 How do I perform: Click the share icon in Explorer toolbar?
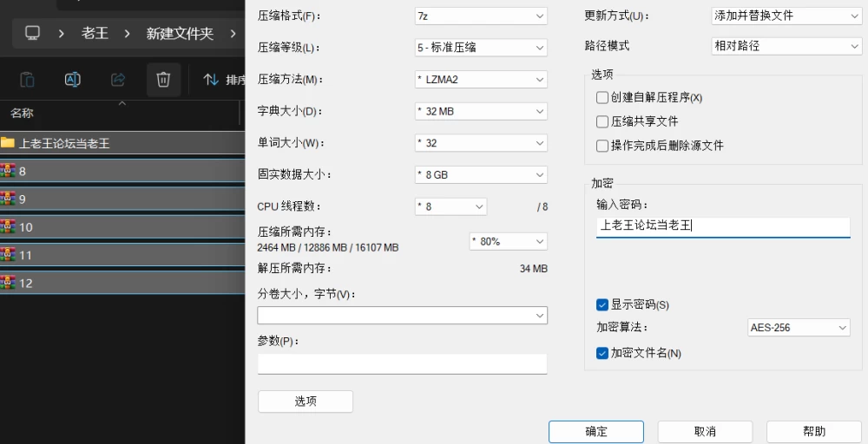click(x=118, y=80)
